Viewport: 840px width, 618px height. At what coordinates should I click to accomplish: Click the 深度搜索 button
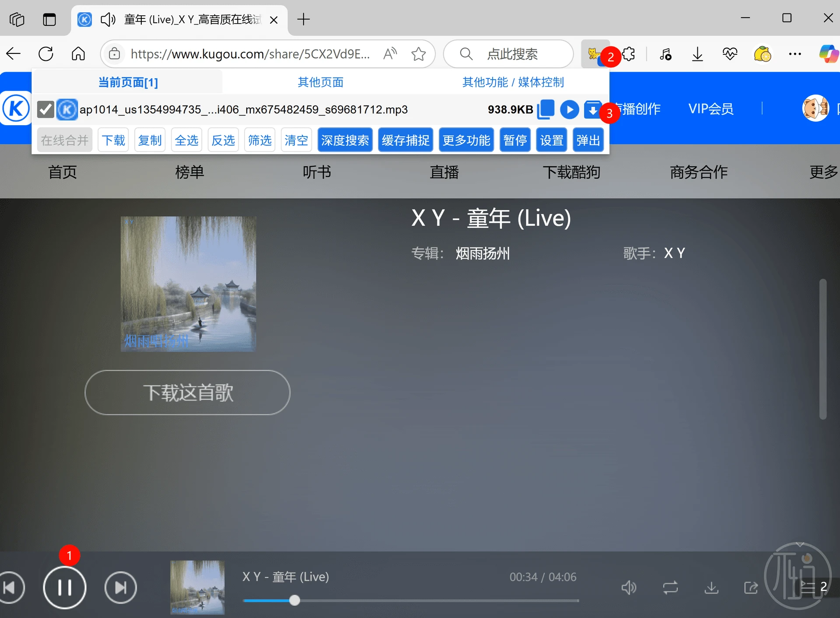click(x=345, y=140)
